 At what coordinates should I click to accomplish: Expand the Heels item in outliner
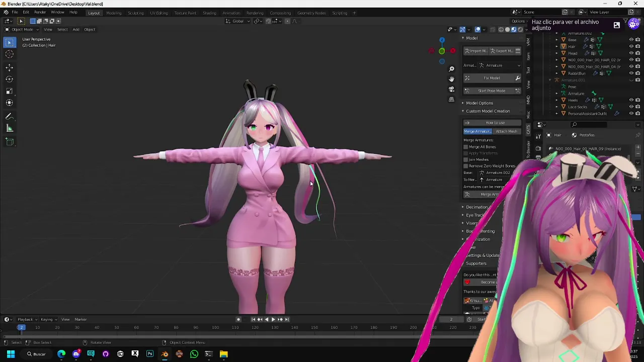point(557,100)
